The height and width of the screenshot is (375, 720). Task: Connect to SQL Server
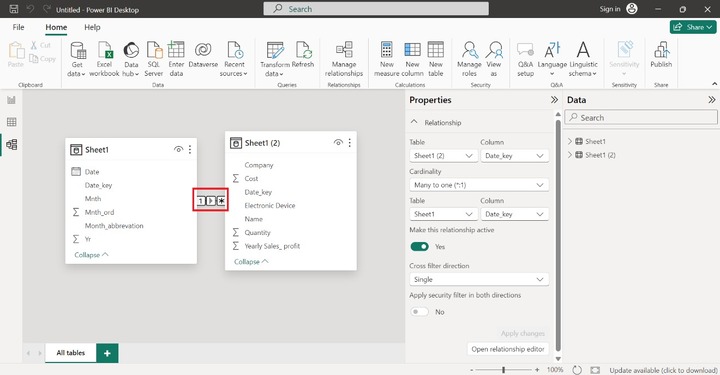pos(154,60)
